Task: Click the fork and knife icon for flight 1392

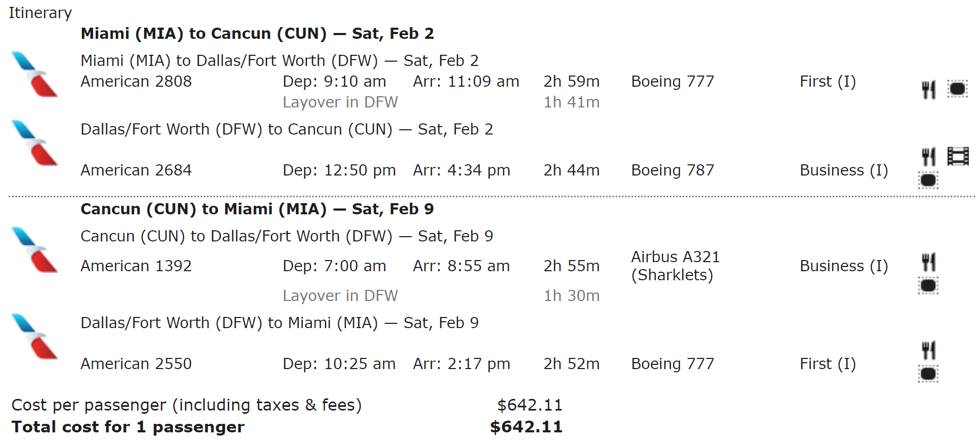Action: [928, 263]
